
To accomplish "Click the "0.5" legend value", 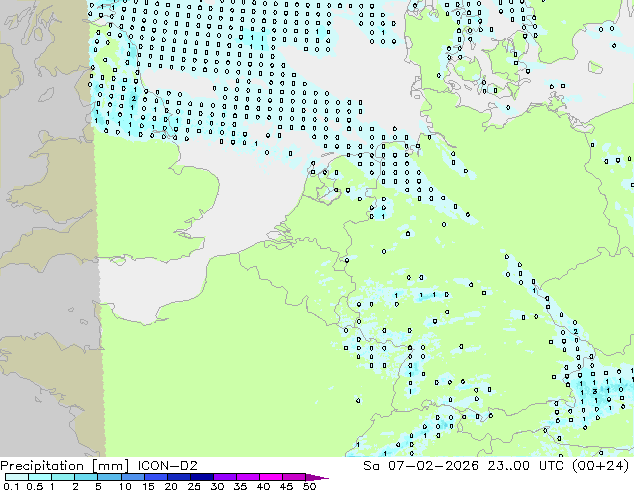I will click(x=35, y=486).
